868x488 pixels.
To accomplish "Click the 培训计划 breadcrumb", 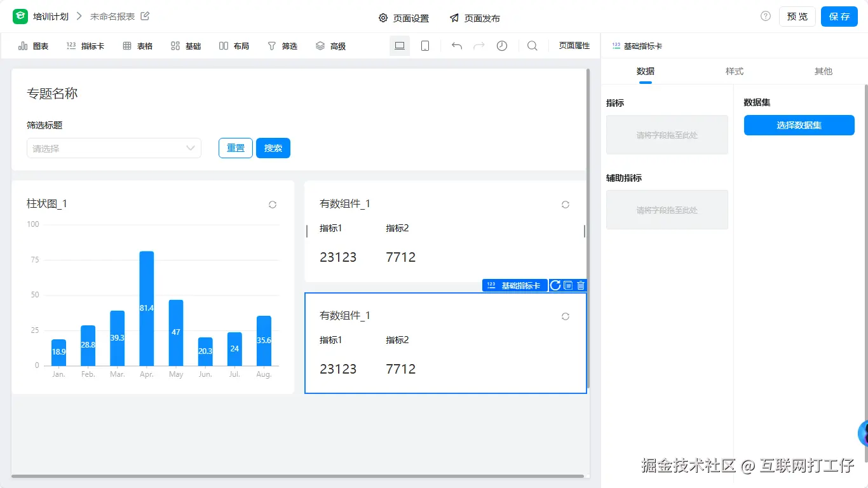I will 51,17.
